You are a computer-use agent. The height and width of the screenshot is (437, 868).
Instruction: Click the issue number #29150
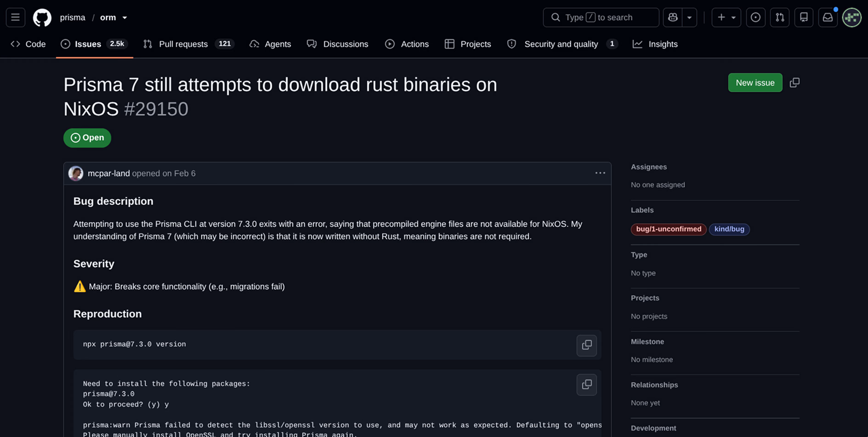pos(156,109)
